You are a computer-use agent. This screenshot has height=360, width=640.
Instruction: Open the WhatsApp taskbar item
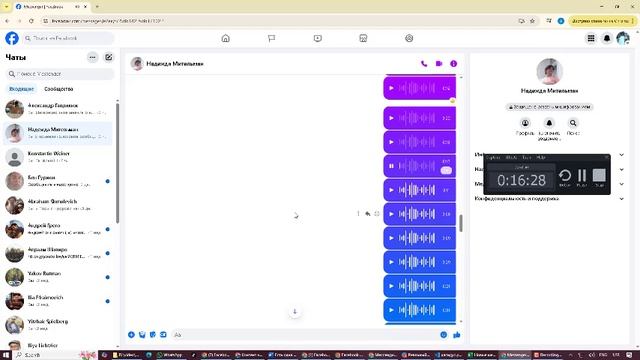click(170, 355)
